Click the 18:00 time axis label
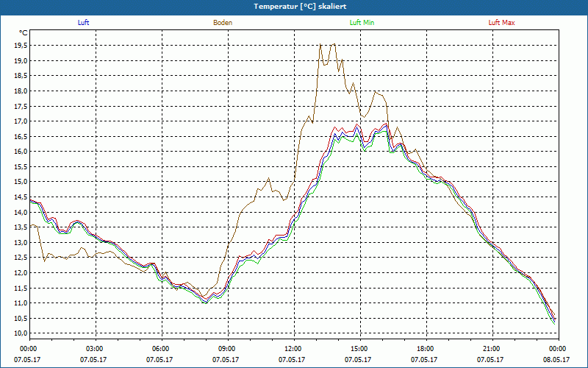This screenshot has height=368, width=588. tap(426, 349)
